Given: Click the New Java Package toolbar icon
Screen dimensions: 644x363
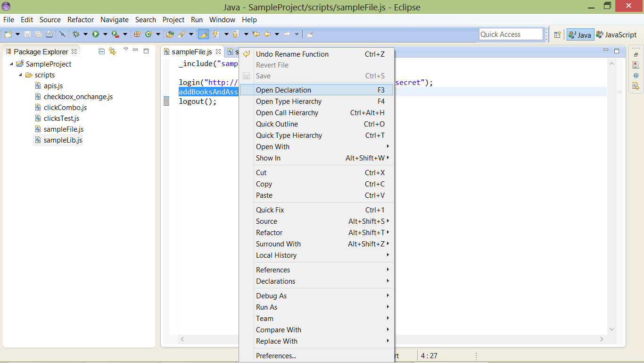Looking at the screenshot, I should [x=137, y=34].
